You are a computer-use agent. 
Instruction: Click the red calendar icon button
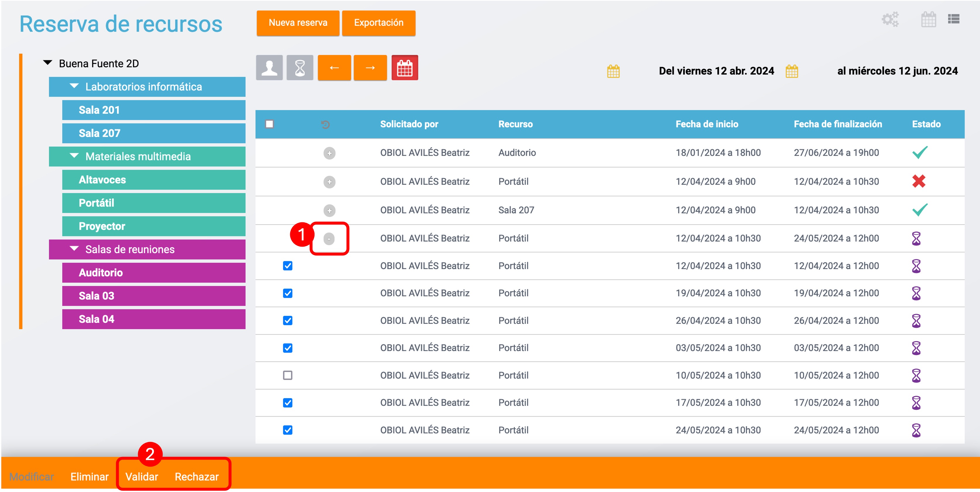pyautogui.click(x=404, y=68)
